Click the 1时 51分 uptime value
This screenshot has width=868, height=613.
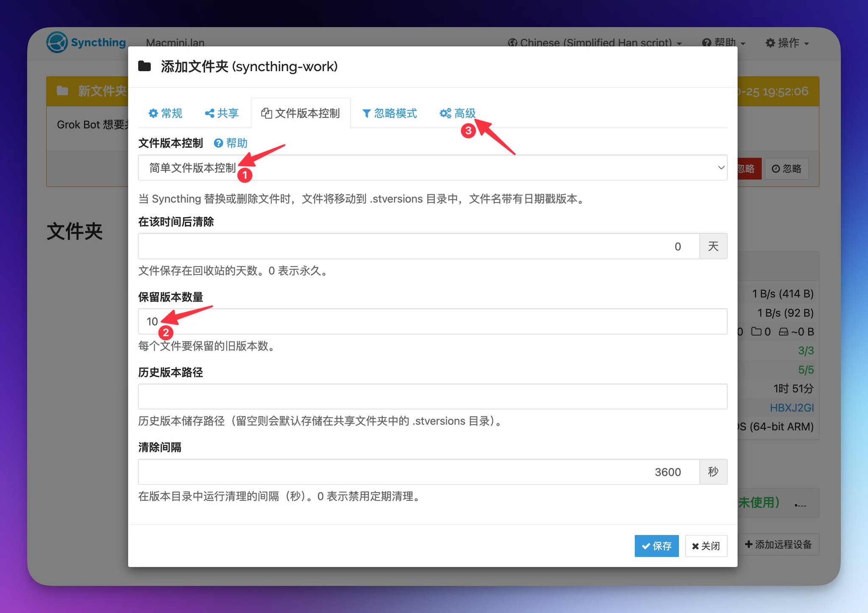[x=794, y=388]
